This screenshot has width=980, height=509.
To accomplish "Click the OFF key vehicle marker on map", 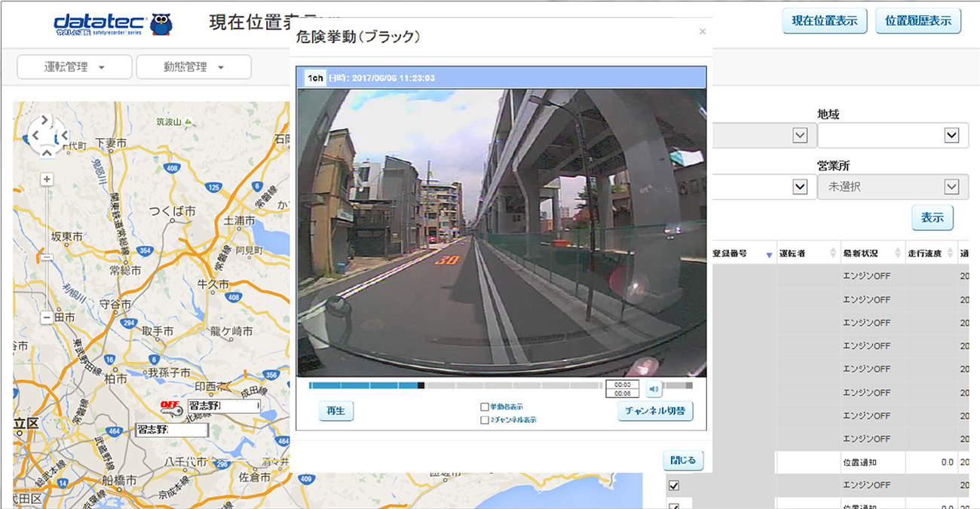I will click(172, 406).
